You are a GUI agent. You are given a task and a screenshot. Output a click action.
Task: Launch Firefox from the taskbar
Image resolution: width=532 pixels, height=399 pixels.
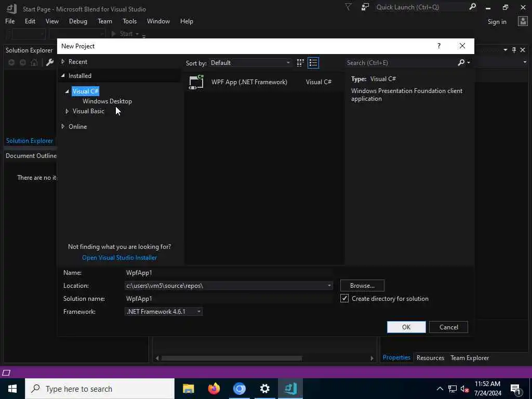214,389
